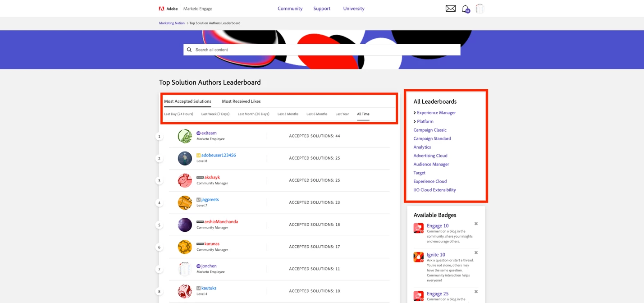The image size is (644, 303).
Task: Click the Engage 10 badge icon
Action: pyautogui.click(x=419, y=228)
